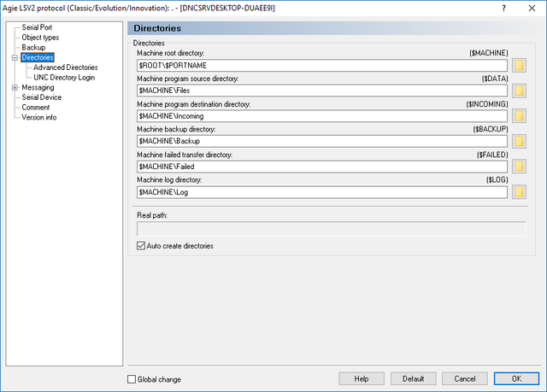Screen dimensions: 547x392
Task: Show Version info page
Action: (x=38, y=117)
